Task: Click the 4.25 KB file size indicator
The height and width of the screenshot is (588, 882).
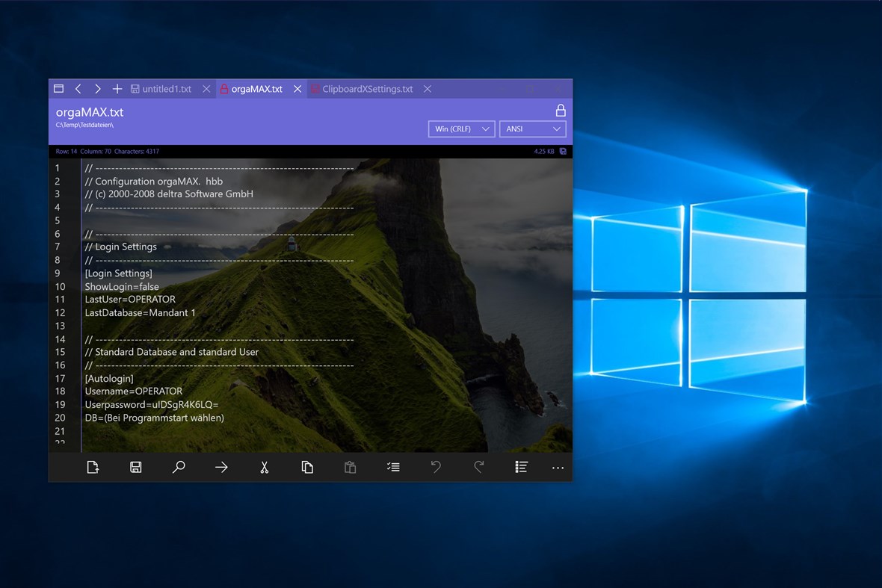Action: click(543, 151)
